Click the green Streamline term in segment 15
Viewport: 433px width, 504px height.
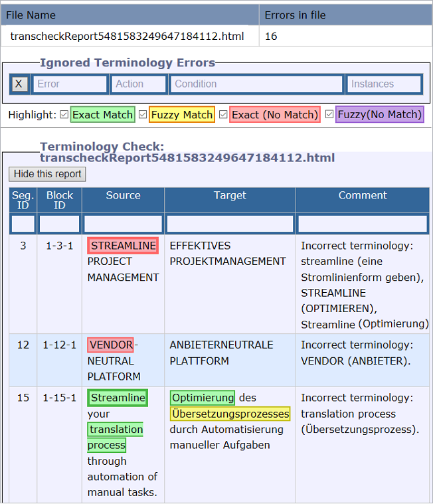point(118,398)
